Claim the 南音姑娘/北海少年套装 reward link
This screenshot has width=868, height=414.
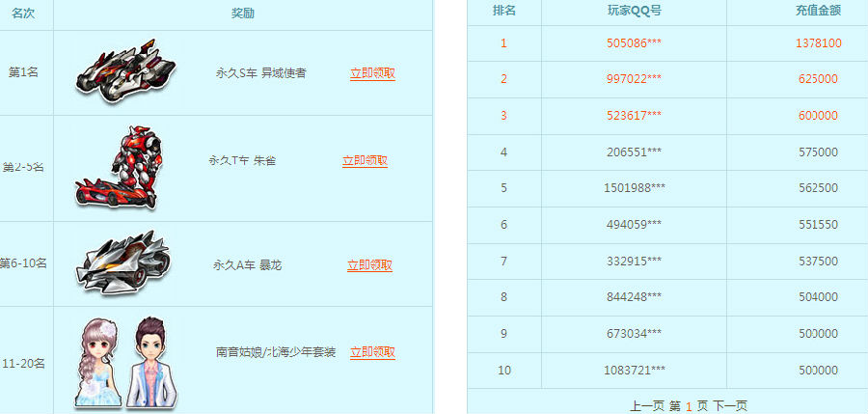click(372, 352)
